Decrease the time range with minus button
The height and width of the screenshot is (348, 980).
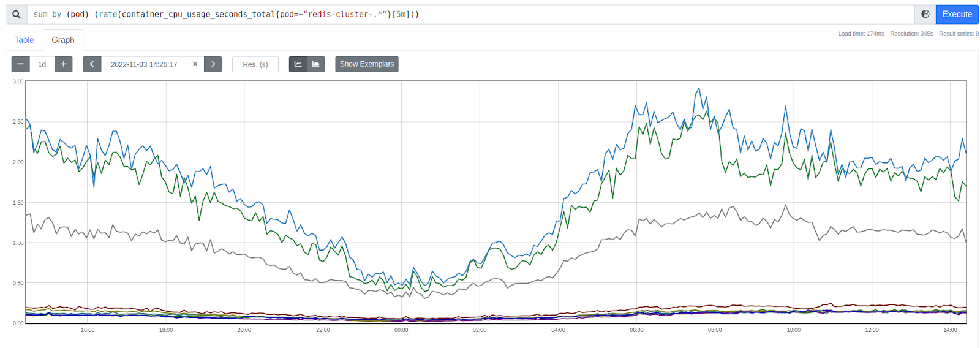coord(21,64)
